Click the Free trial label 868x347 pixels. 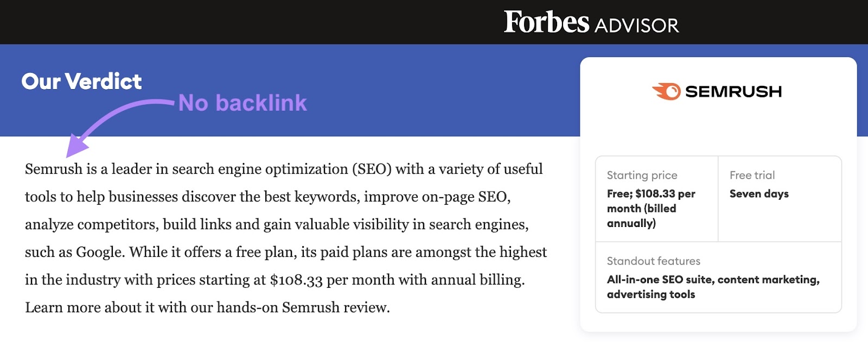pos(752,175)
